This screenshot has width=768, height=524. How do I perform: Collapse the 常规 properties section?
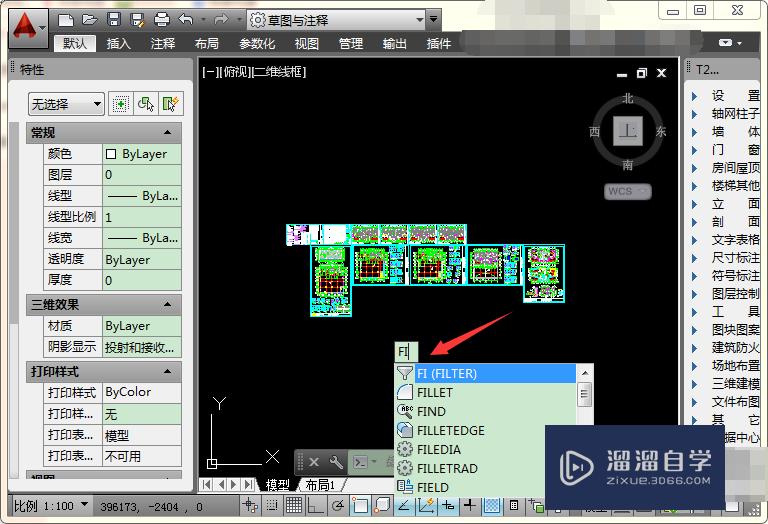(x=168, y=132)
